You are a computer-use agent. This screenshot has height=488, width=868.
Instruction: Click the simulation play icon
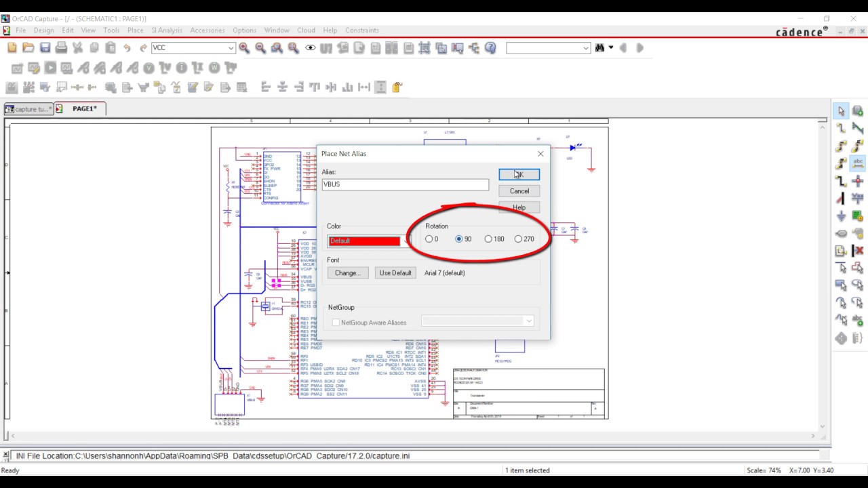coord(50,68)
